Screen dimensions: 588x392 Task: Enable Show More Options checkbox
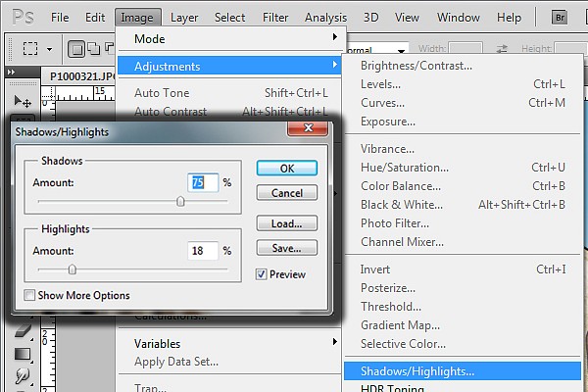tap(29, 295)
